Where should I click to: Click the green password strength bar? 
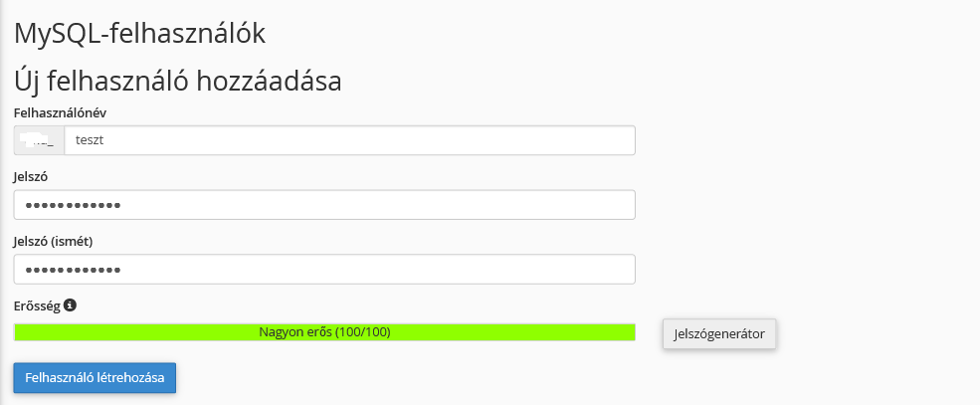pos(324,332)
